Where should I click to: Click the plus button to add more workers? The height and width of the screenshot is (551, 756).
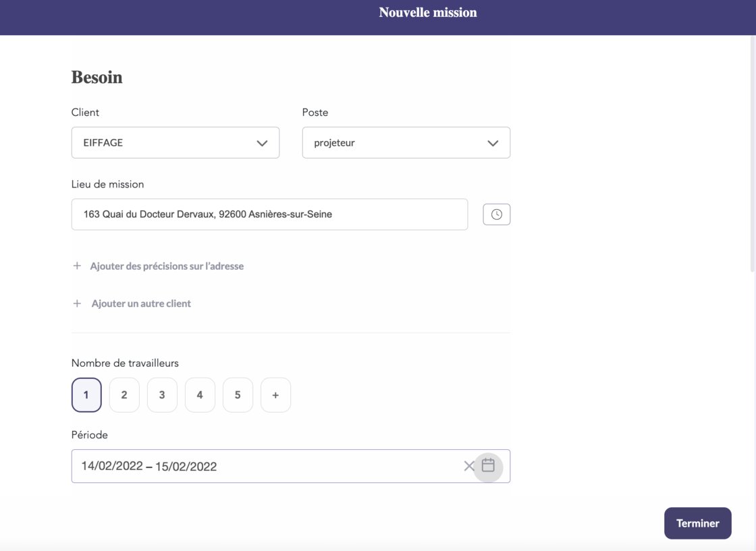pyautogui.click(x=275, y=395)
